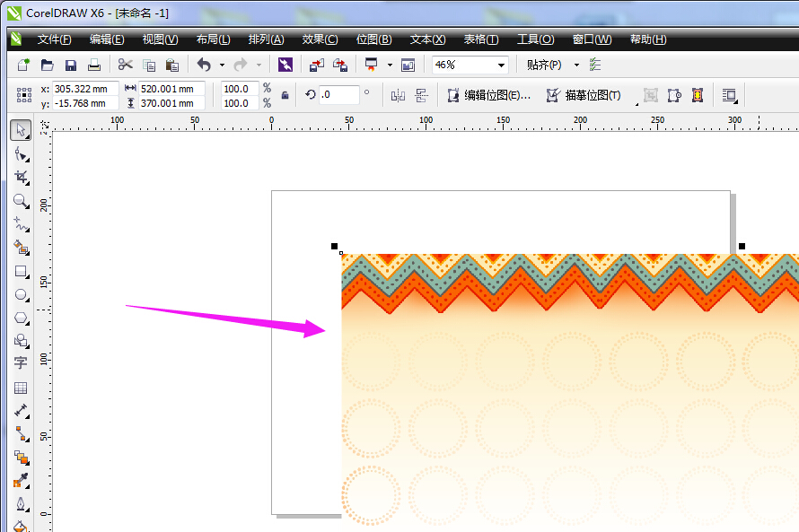Select the Pick tool
799x532 pixels.
(x=21, y=130)
